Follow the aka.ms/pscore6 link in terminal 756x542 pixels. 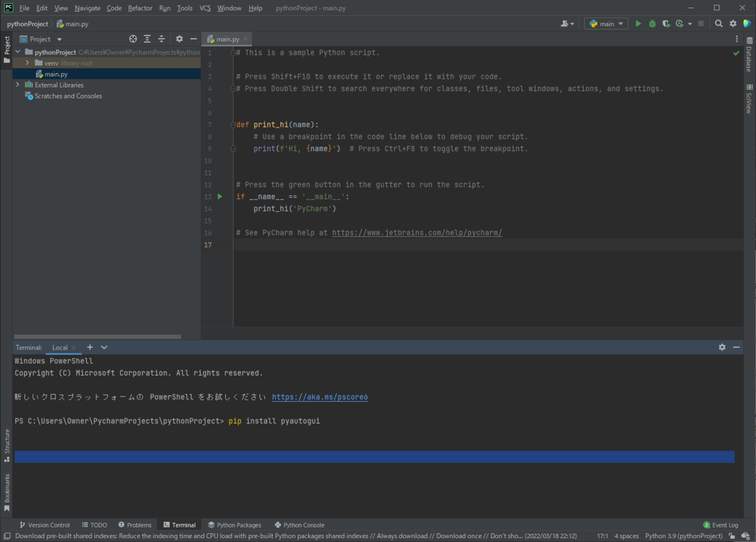click(319, 397)
